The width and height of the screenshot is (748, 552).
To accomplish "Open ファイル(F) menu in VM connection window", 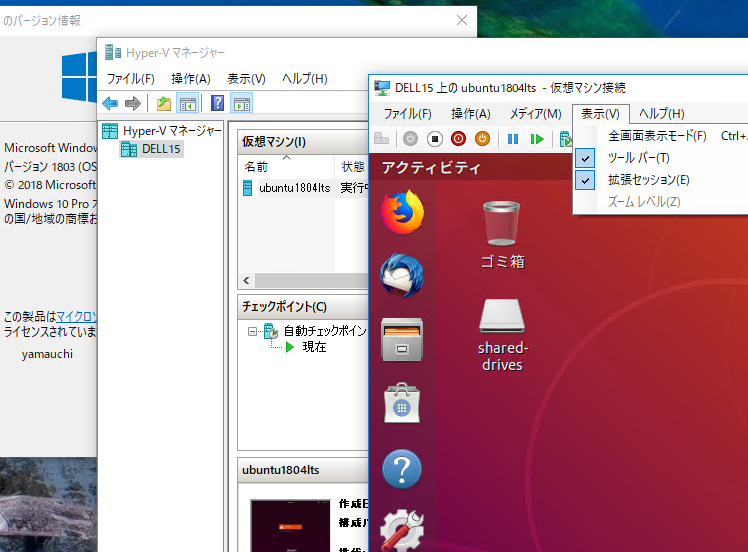I will (407, 114).
